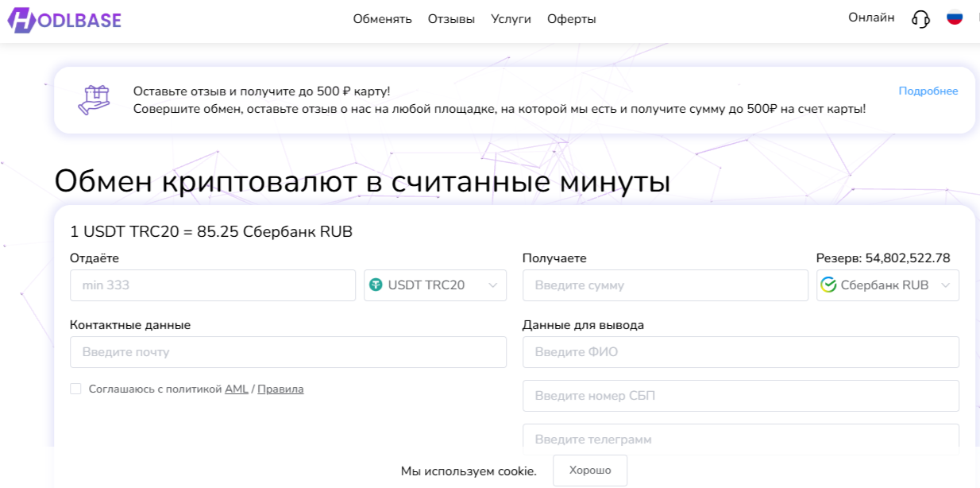Screen dimensions: 980x488
Task: Click the Отдаёте label
Action: (x=95, y=258)
